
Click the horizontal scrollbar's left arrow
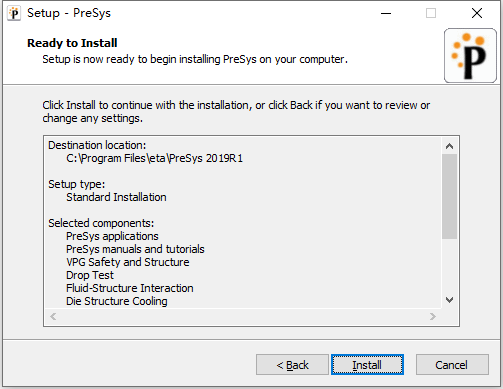coord(53,316)
